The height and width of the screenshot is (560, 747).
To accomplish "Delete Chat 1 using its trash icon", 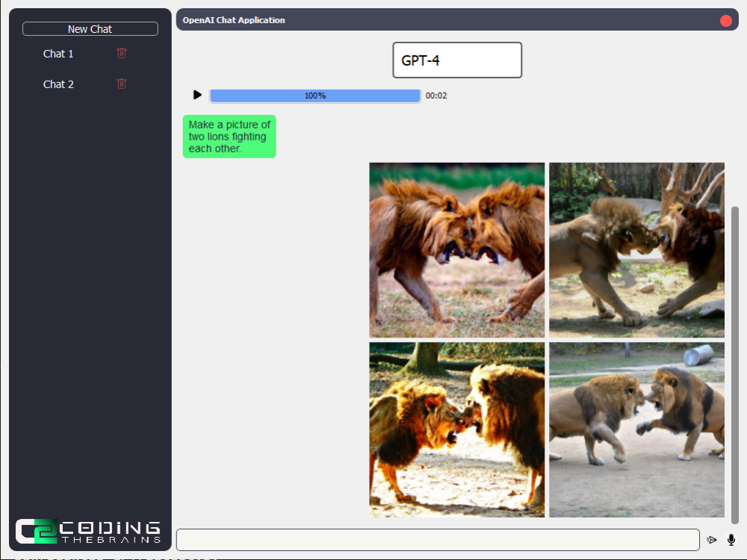I will click(x=121, y=53).
